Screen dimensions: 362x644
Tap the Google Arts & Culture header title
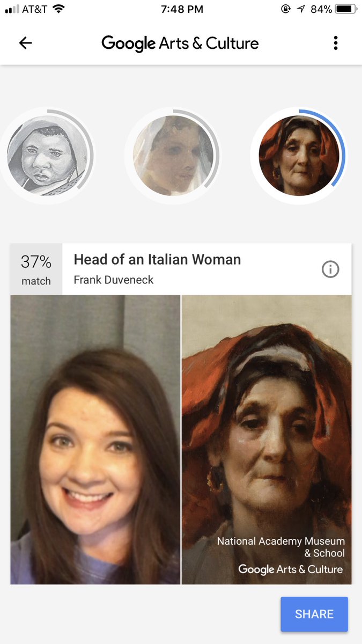[180, 43]
